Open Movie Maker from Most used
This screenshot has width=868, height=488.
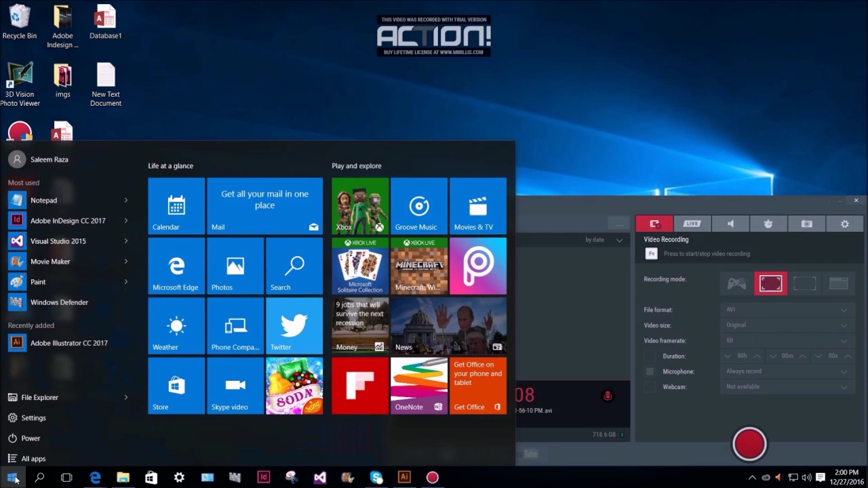click(68, 262)
